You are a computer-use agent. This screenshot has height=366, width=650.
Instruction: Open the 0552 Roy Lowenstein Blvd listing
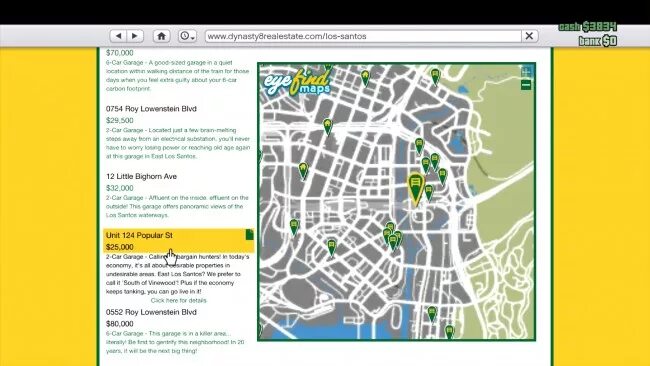[x=151, y=312]
